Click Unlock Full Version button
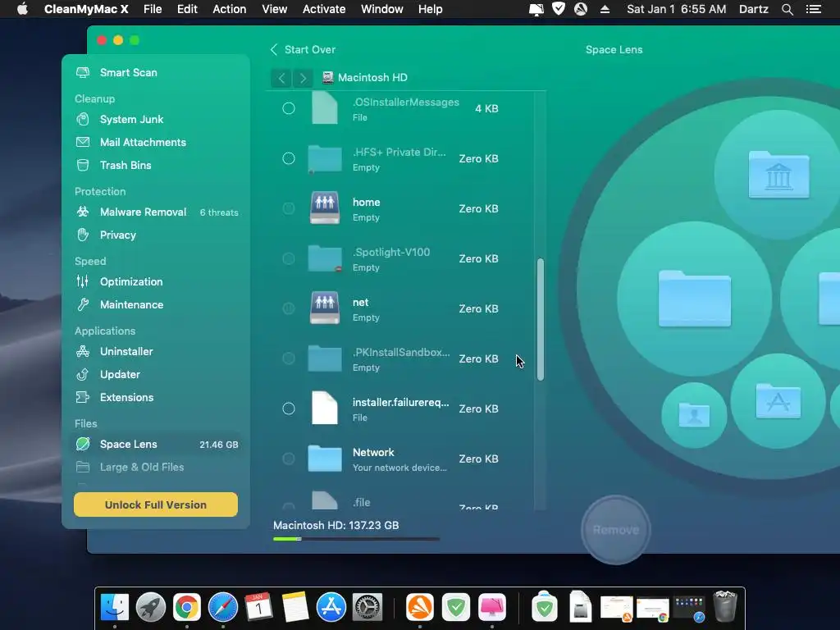The width and height of the screenshot is (840, 630). pos(156,504)
